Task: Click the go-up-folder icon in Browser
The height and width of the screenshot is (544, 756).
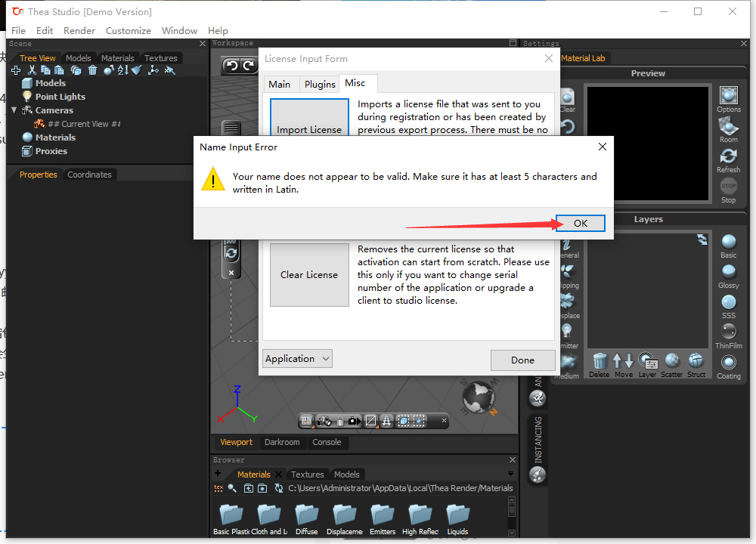Action: (248, 488)
